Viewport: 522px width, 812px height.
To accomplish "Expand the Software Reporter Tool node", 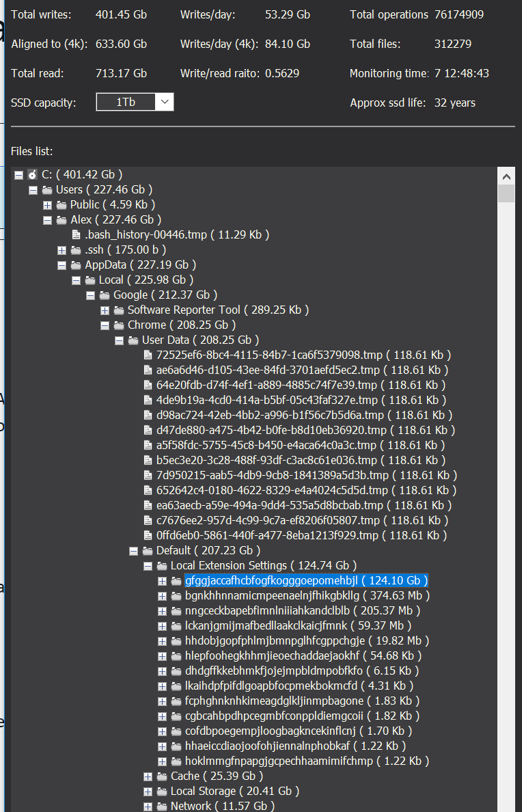I will tap(105, 310).
